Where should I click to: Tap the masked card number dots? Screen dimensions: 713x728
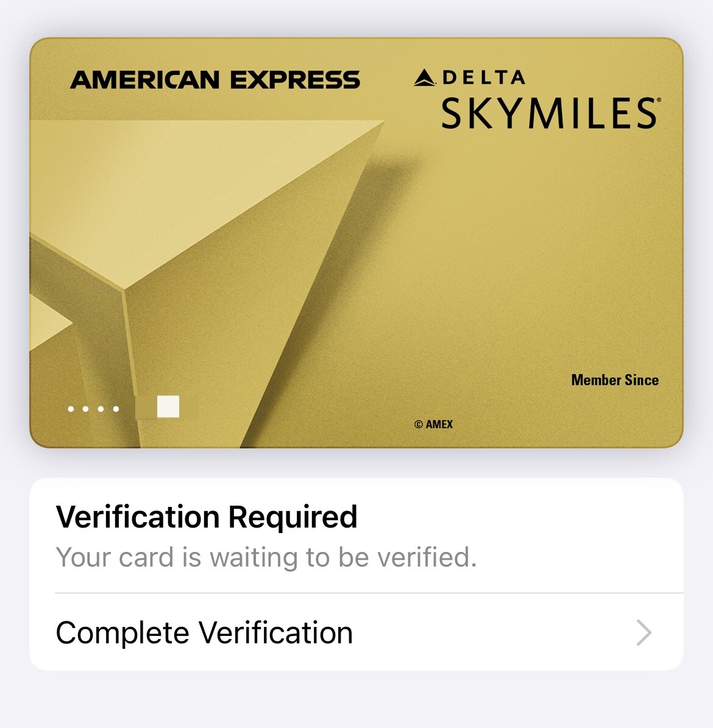pyautogui.click(x=92, y=408)
